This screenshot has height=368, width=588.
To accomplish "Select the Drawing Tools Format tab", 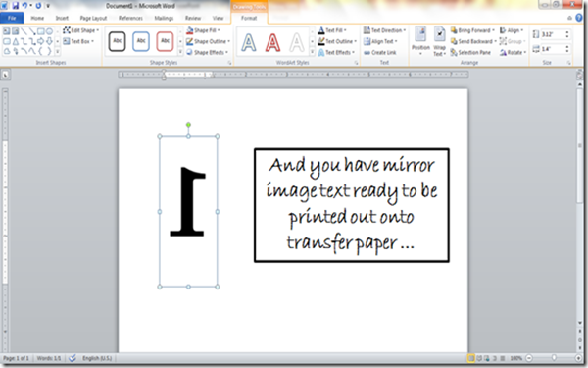I will [249, 18].
